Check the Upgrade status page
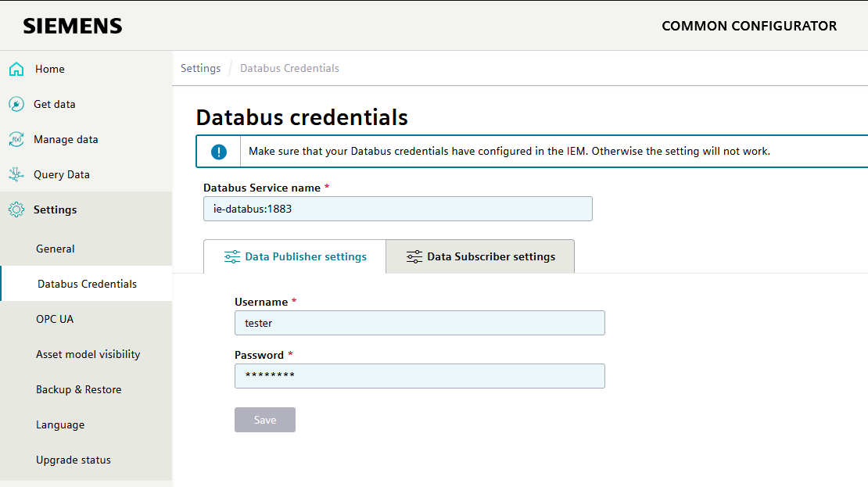This screenshot has width=868, height=487. click(x=72, y=460)
